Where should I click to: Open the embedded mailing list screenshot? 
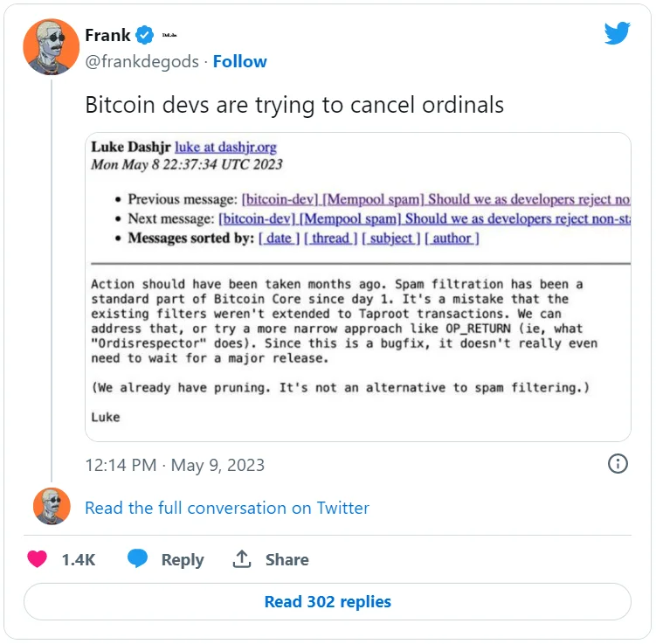point(358,287)
